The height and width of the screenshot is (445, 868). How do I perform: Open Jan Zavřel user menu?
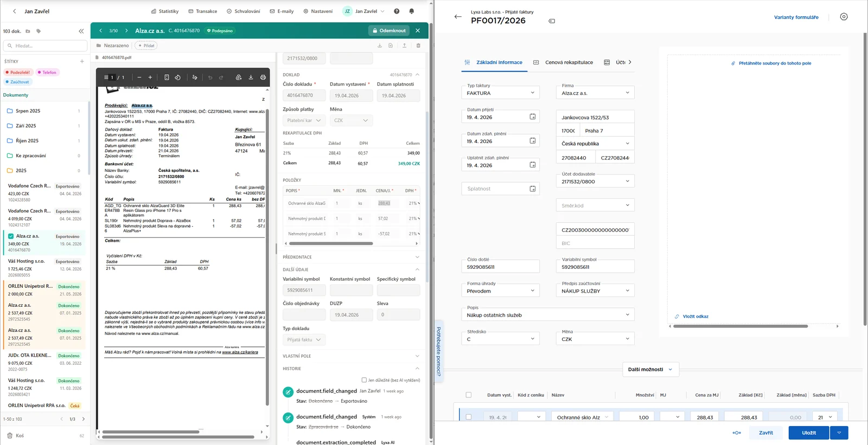(363, 11)
